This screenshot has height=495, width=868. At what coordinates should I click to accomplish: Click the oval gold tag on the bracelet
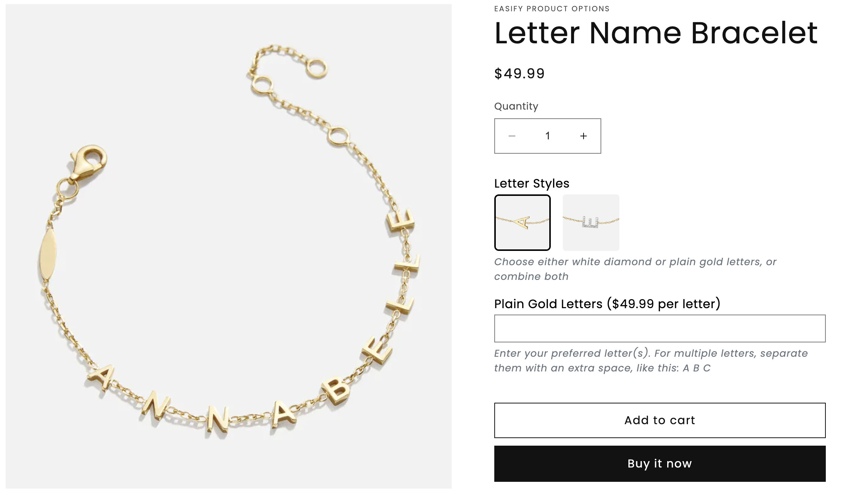point(48,254)
